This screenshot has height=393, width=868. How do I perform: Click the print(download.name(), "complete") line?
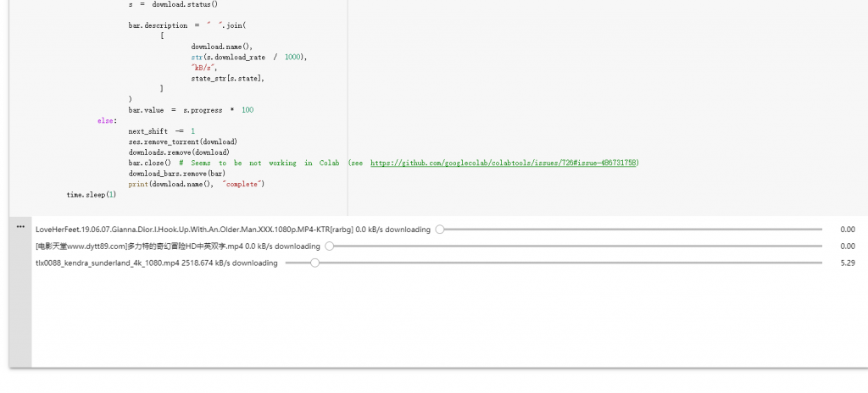pos(197,184)
